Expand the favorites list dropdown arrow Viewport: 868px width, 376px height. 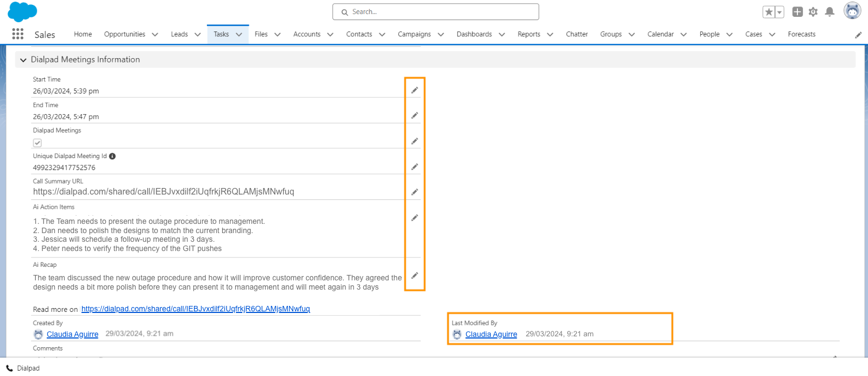point(779,12)
